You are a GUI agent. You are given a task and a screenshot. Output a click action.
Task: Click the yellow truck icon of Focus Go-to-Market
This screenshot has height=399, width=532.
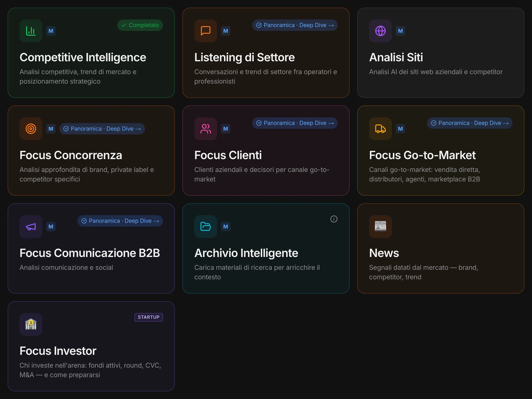(380, 129)
